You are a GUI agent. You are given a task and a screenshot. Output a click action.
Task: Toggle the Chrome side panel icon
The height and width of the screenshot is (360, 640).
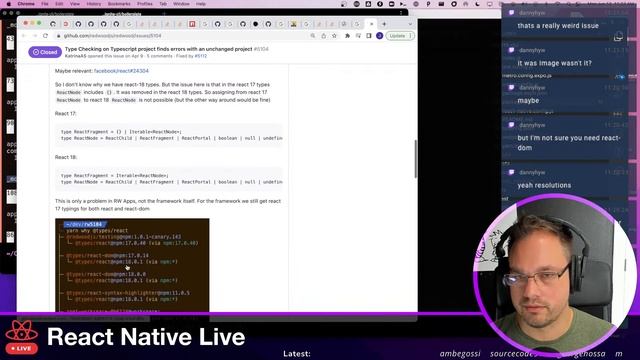click(369, 36)
